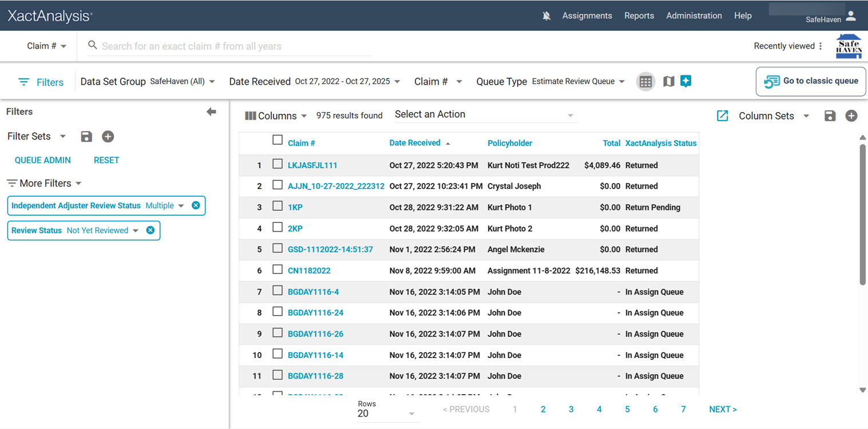The image size is (868, 429).
Task: Check the box for claim LKJASFJL111
Action: pos(278,164)
